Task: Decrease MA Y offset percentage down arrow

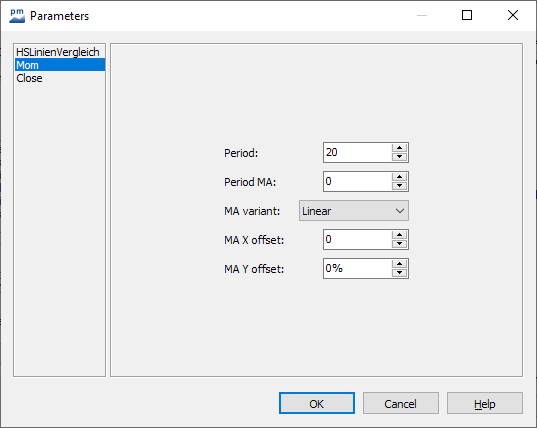Action: (399, 273)
